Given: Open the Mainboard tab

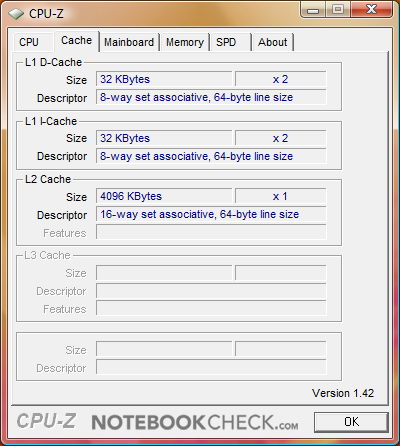Looking at the screenshot, I should point(129,42).
